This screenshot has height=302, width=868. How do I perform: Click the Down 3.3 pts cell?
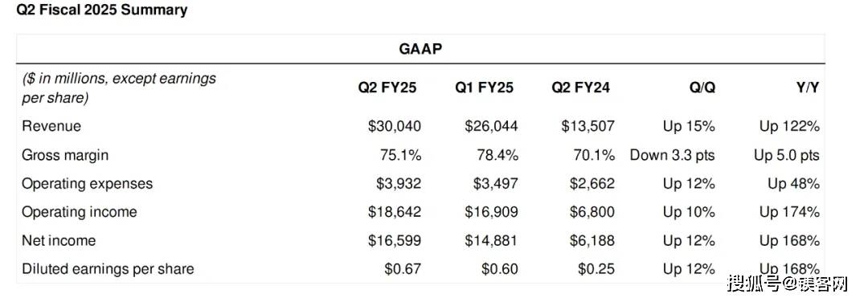[x=672, y=156]
